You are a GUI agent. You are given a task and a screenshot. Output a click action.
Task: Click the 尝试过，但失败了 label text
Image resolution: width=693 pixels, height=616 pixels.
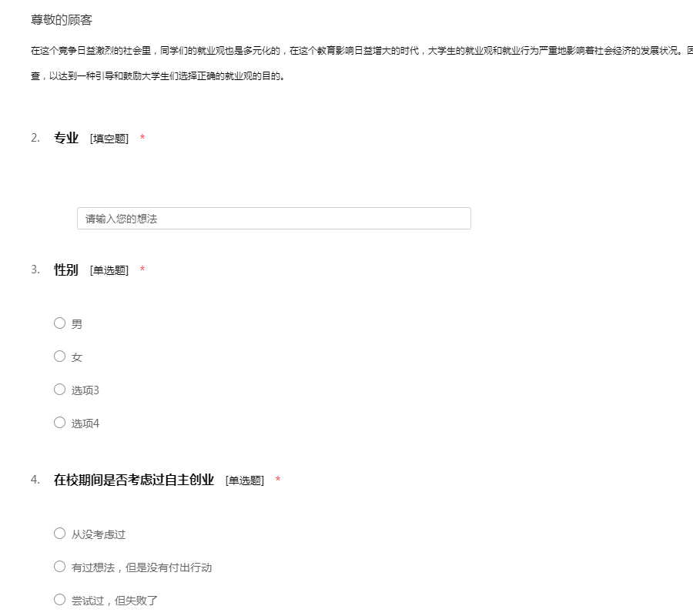coord(115,601)
